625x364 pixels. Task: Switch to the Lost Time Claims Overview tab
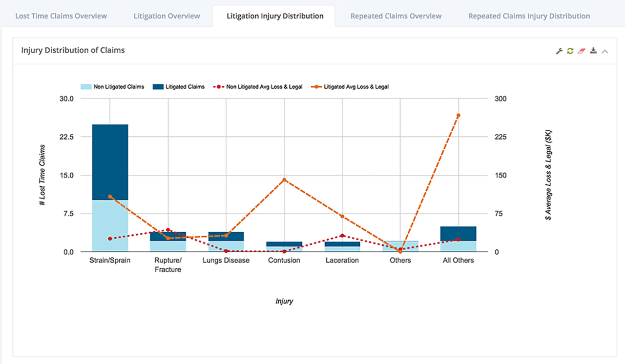coord(61,16)
